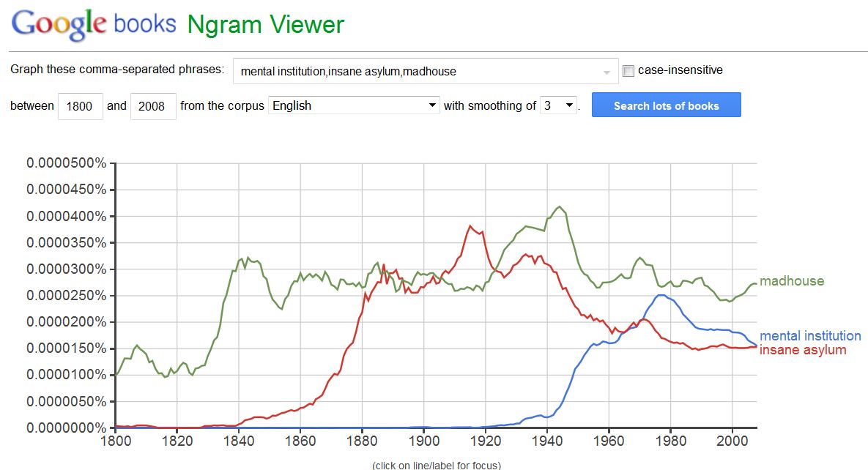Screen dimensions: 868x470
Task: Focus the madhouse legend label
Action: [x=792, y=281]
